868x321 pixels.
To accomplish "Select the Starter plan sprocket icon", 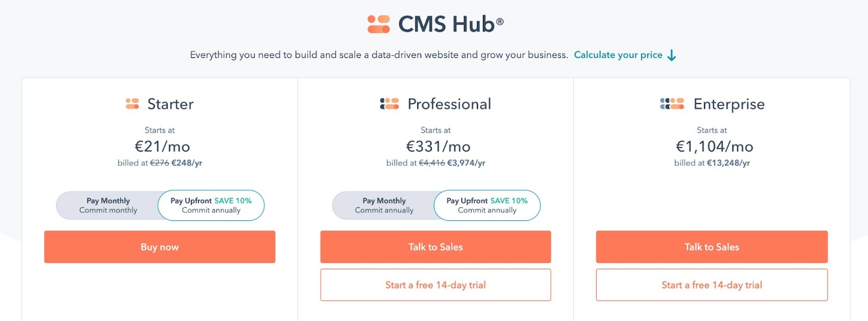I will point(132,105).
